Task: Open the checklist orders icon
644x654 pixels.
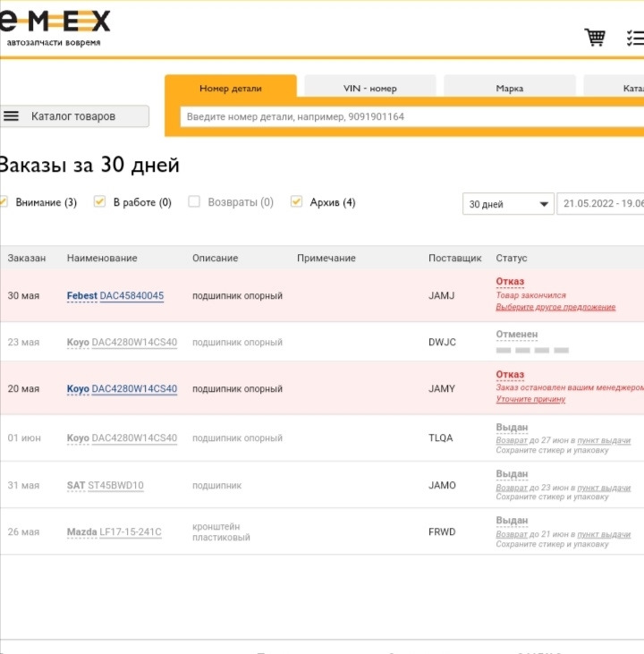Action: coord(635,38)
